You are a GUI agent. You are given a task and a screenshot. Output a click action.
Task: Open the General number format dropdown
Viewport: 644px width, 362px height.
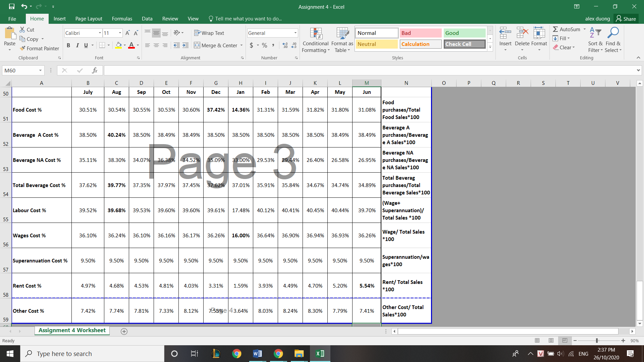[x=295, y=33]
